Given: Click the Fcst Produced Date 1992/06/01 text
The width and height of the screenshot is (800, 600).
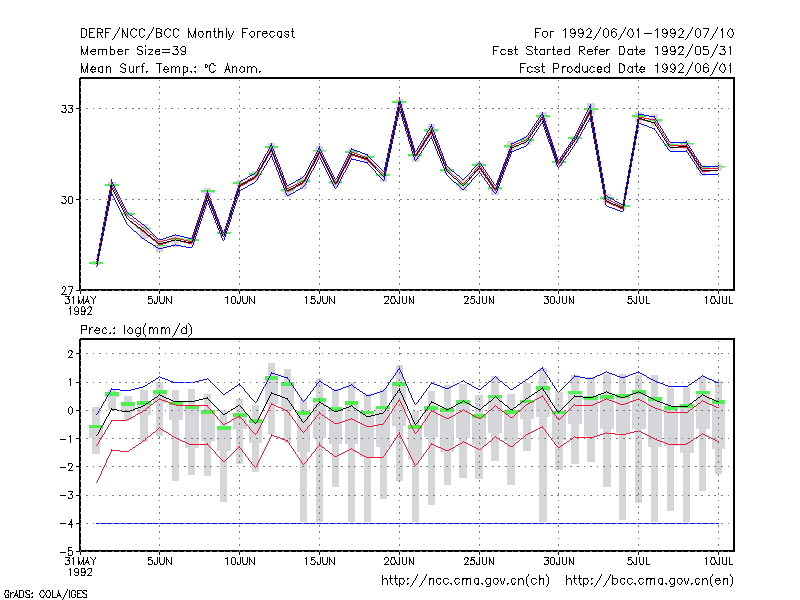Looking at the screenshot, I should (x=626, y=68).
